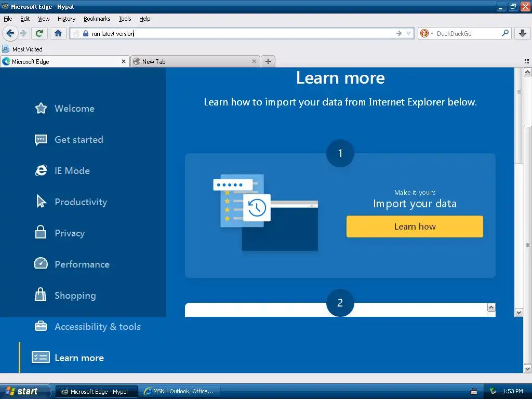This screenshot has width=532, height=399.
Task: Open the address bar history dropdown
Action: point(408,33)
